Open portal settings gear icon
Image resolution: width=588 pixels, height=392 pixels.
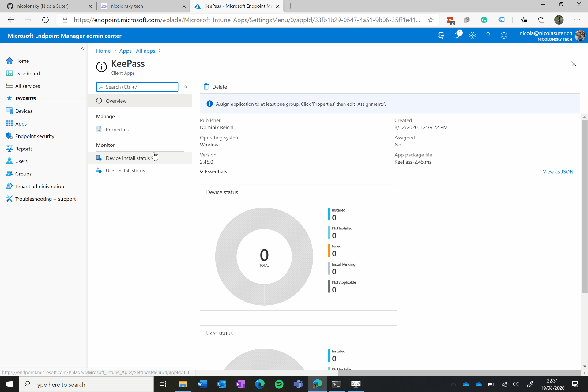click(x=473, y=36)
